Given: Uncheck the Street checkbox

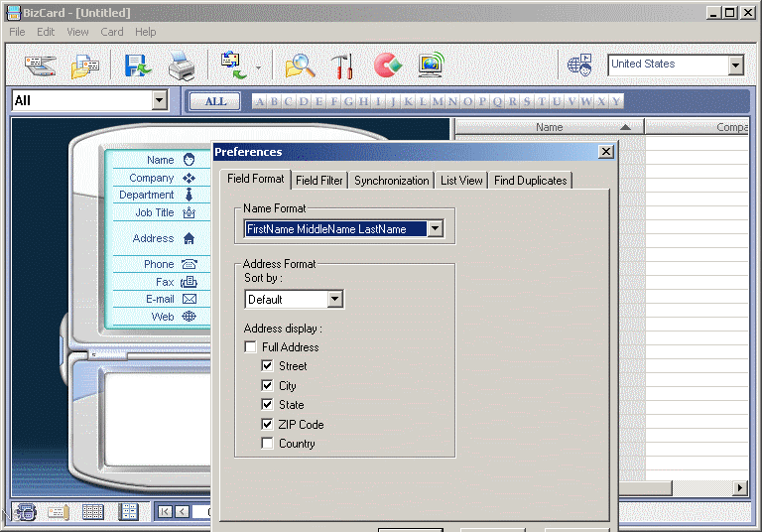Looking at the screenshot, I should click(x=267, y=365).
